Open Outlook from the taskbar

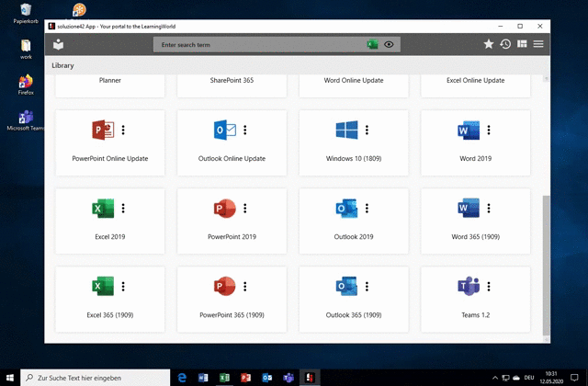[267, 378]
